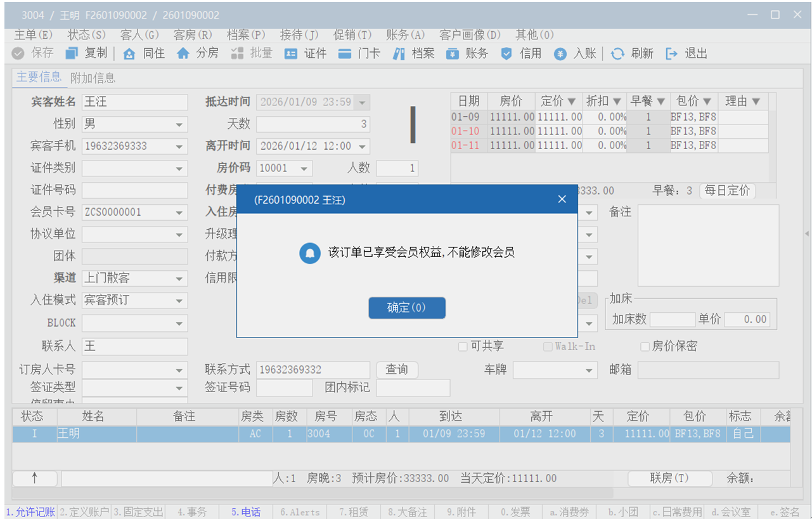Click the 天数 (days) input field
This screenshot has height=519, width=812.
coord(313,124)
